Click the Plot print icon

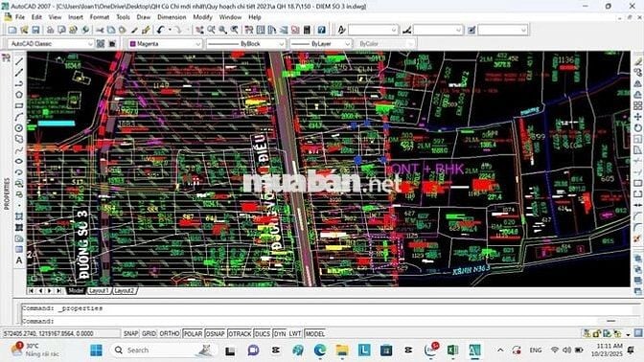[50, 30]
